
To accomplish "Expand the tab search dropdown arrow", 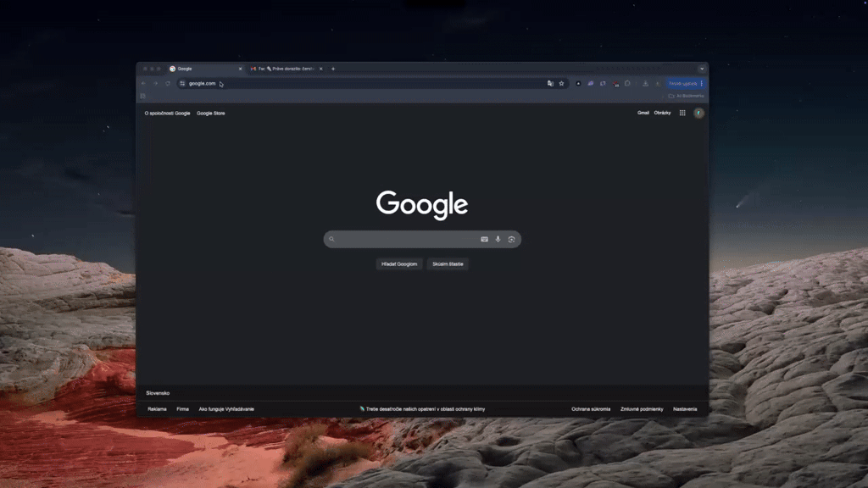I will 702,69.
